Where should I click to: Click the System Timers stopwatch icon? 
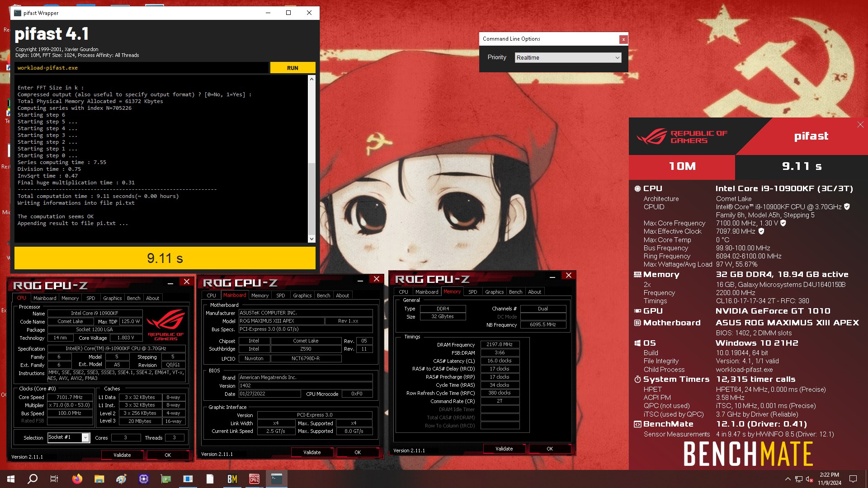[x=637, y=379]
